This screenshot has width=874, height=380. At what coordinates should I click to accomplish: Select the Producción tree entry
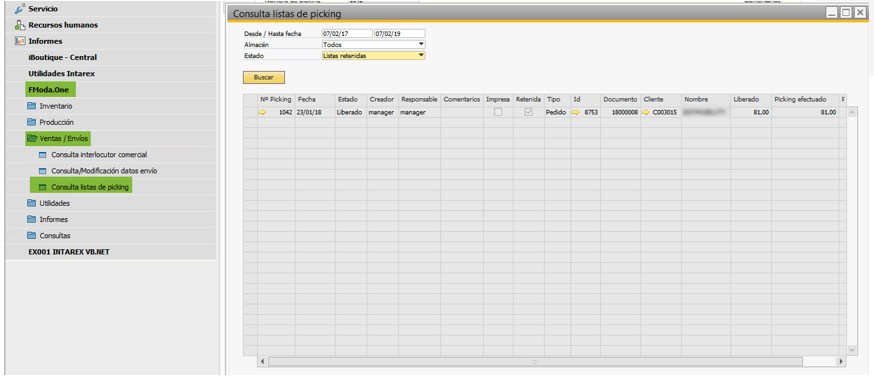click(56, 122)
